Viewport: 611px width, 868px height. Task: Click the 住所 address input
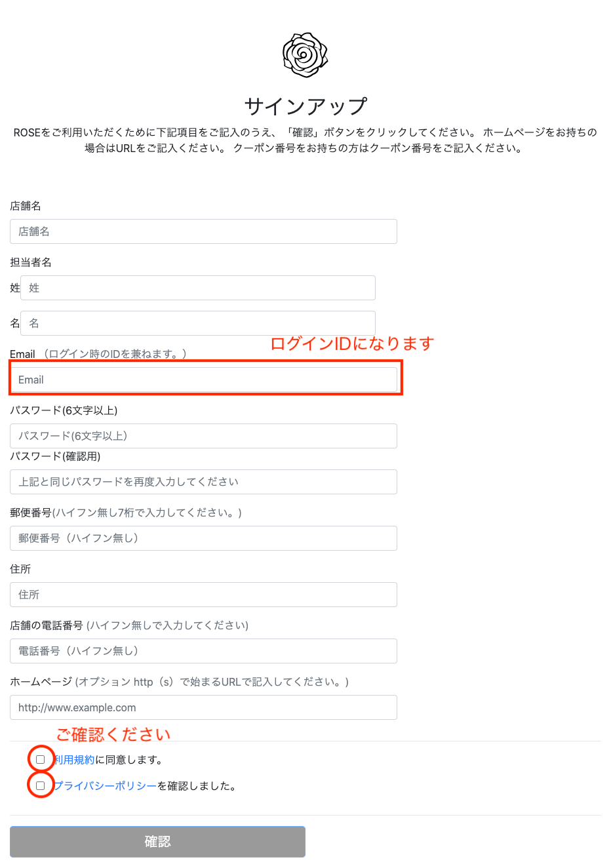(203, 595)
